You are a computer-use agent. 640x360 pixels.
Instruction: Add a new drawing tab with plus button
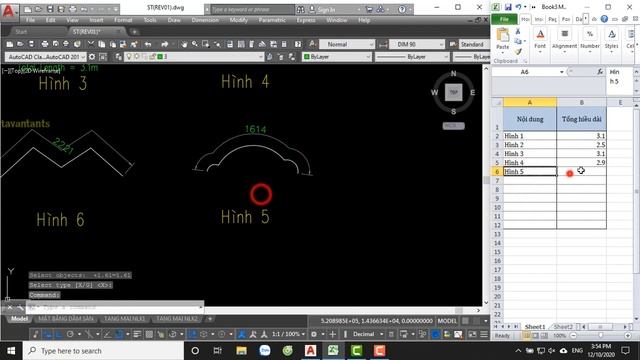coord(134,31)
